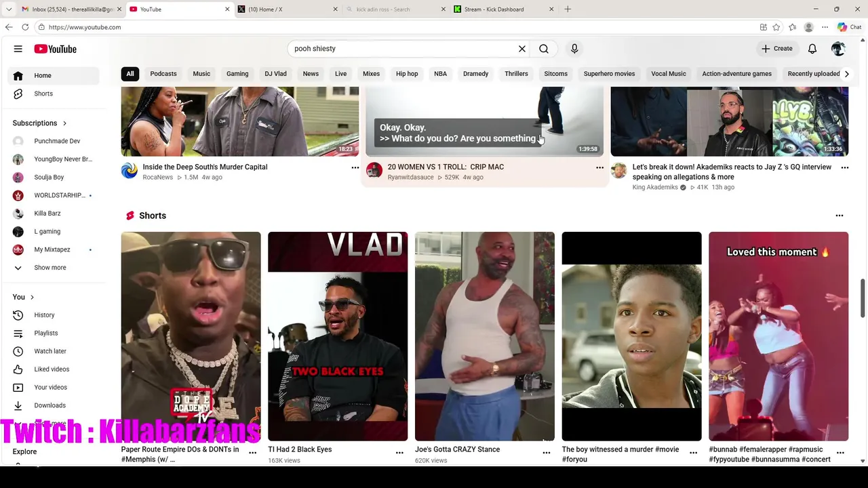Screen dimensions: 868x488
Task: Switch to the Home / X browser tab
Action: [287, 9]
